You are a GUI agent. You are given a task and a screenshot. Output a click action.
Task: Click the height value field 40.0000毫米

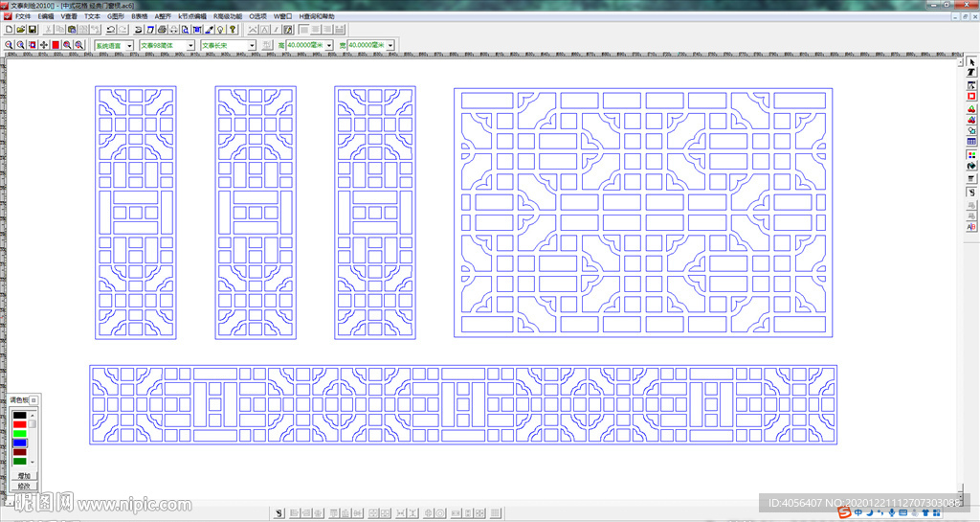(x=305, y=45)
